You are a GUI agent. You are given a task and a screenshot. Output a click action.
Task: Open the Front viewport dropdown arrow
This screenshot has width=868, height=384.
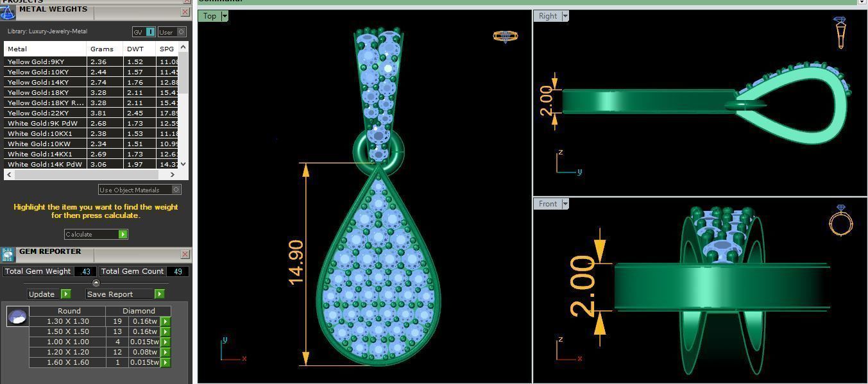coord(565,204)
